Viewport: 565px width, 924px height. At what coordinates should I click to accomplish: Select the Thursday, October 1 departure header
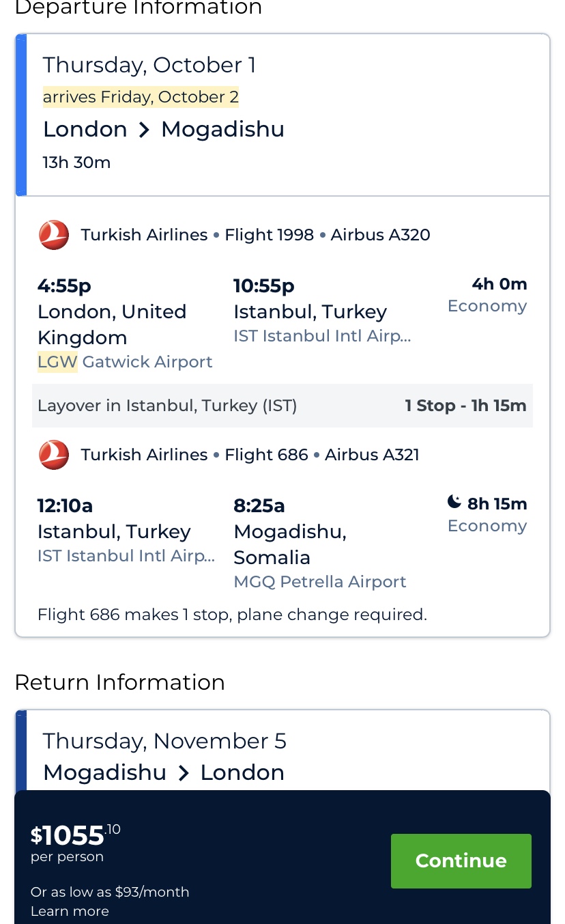tap(149, 66)
